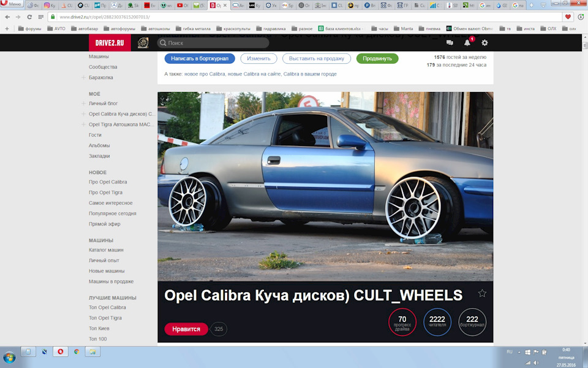Expand the Барахолка sidebar item
588x368 pixels.
(x=83, y=77)
